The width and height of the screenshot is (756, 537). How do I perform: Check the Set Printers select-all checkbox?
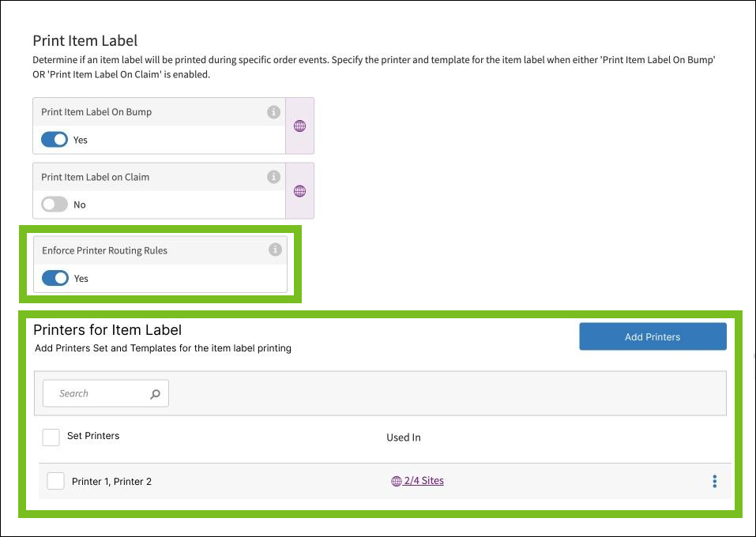point(51,437)
